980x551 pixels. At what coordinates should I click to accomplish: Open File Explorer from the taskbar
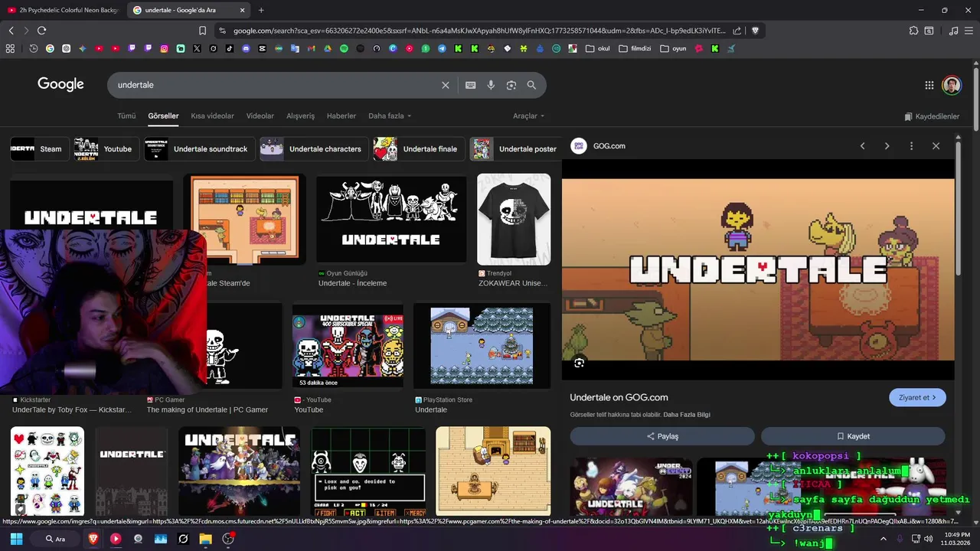205,539
